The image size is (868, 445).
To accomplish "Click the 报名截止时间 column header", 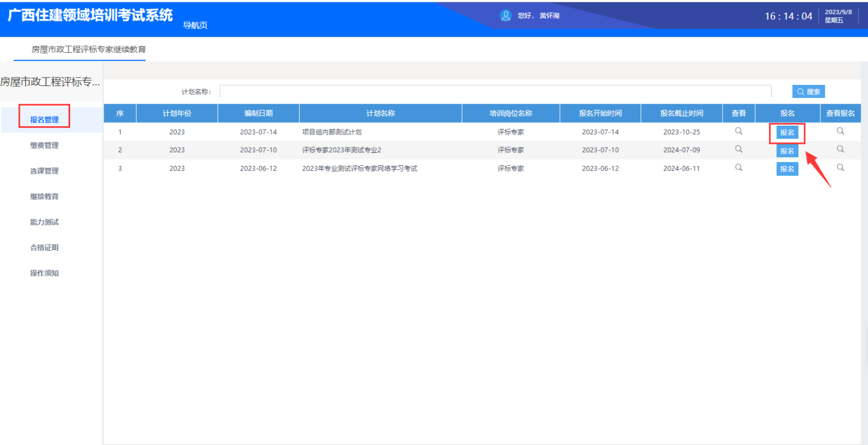I will pos(681,113).
